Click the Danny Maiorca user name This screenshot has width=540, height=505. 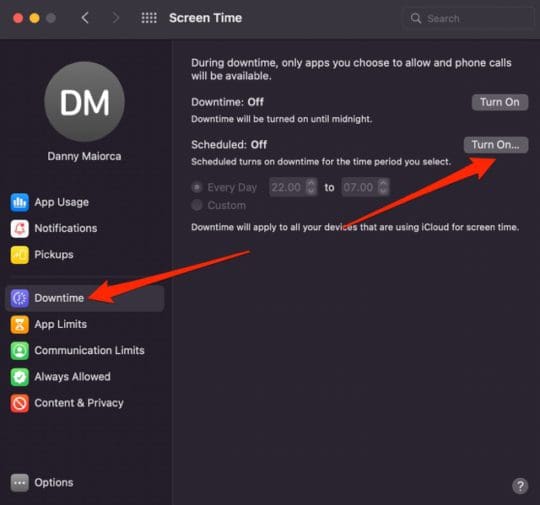click(84, 156)
